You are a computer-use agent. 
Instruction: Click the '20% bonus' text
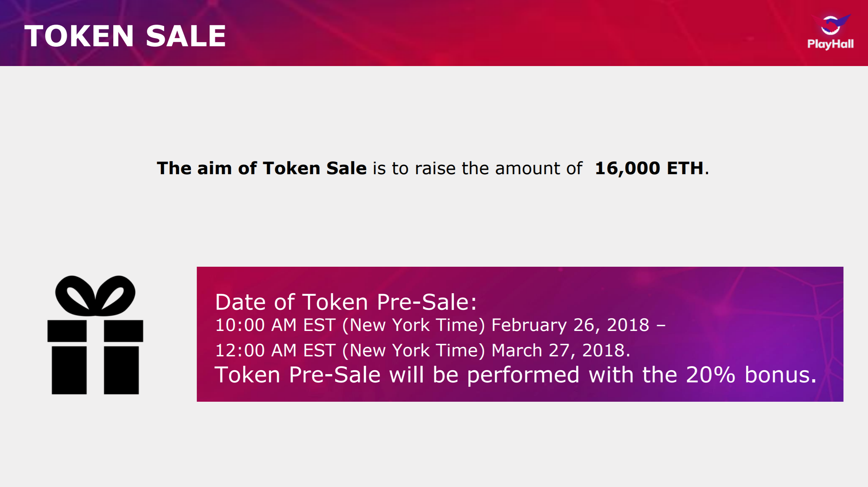click(751, 375)
